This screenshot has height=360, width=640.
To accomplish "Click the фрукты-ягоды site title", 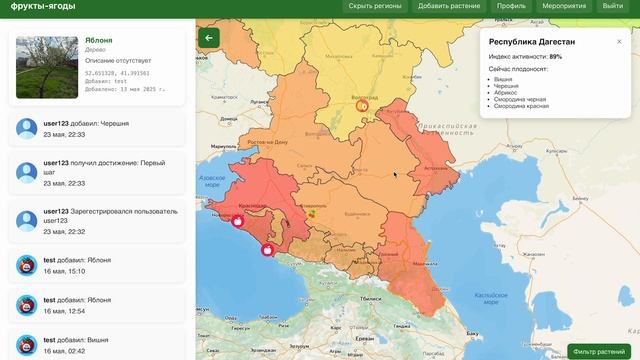I will [43, 6].
